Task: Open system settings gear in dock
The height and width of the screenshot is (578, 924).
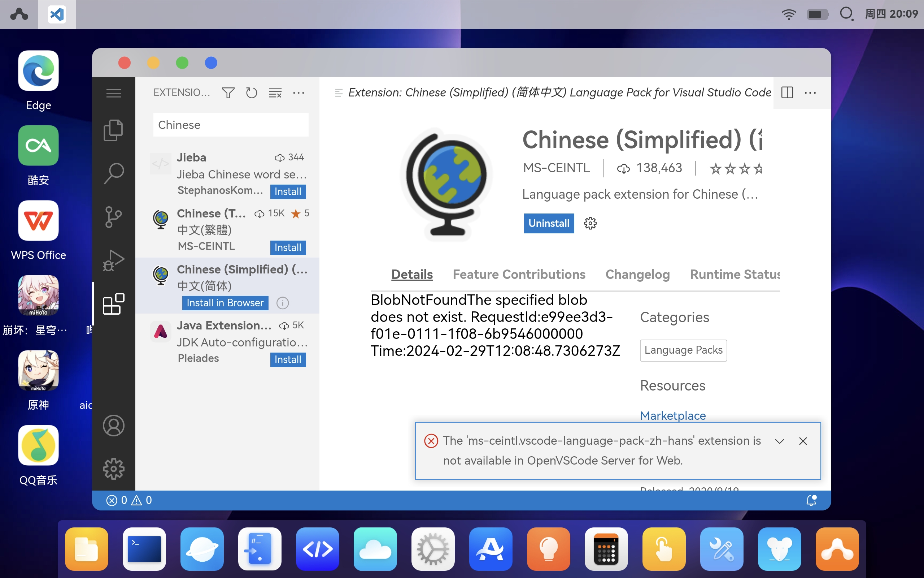Action: (433, 549)
